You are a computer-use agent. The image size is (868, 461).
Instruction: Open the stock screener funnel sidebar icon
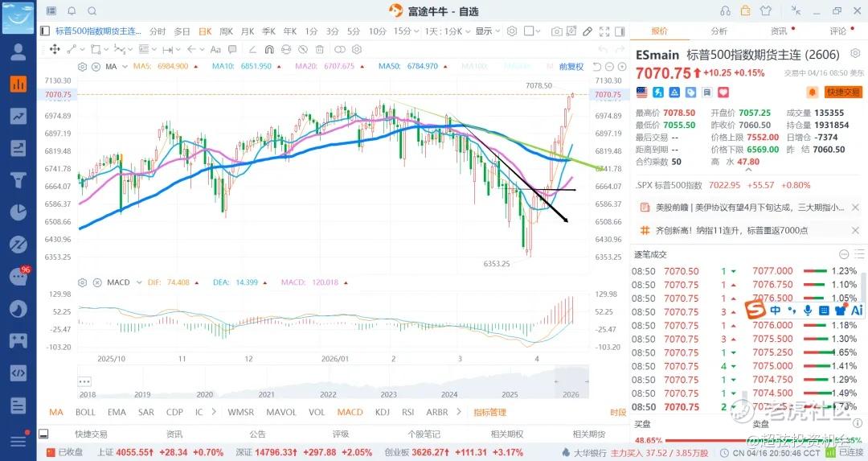18,180
